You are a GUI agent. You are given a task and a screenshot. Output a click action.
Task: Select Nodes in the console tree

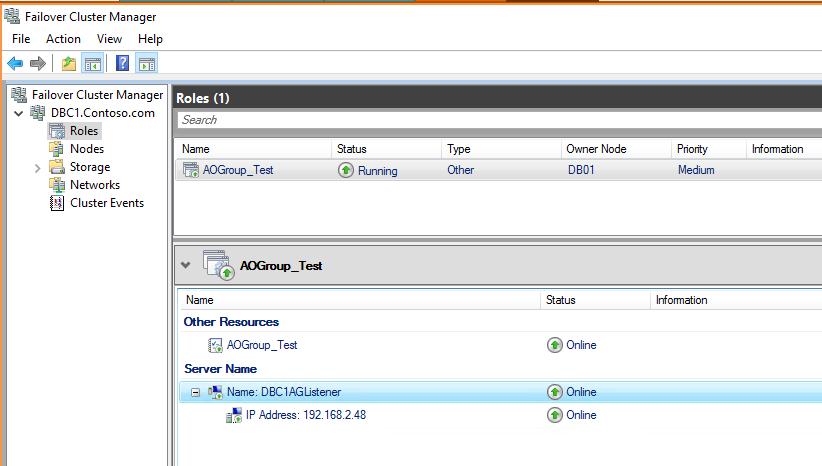pyautogui.click(x=86, y=149)
